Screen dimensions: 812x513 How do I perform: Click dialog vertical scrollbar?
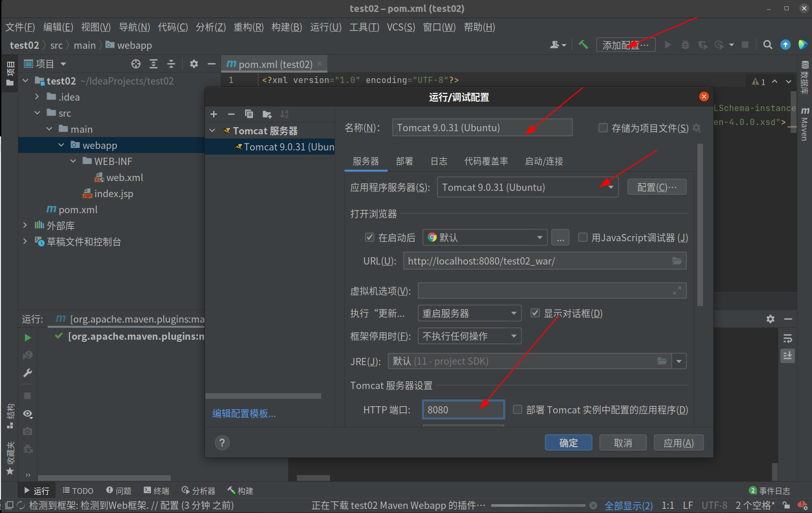[x=700, y=226]
